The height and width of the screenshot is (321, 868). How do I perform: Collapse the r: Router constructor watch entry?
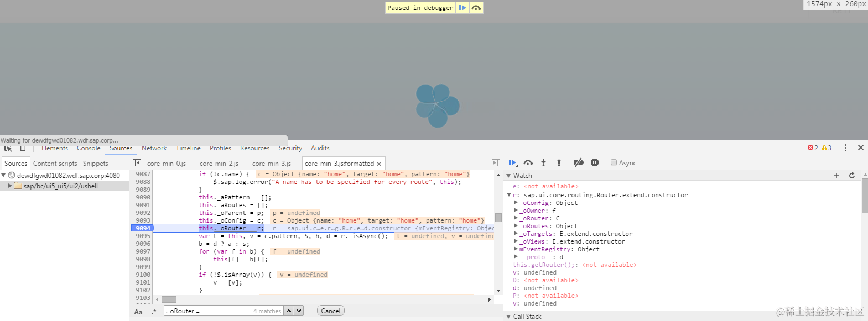coord(509,195)
